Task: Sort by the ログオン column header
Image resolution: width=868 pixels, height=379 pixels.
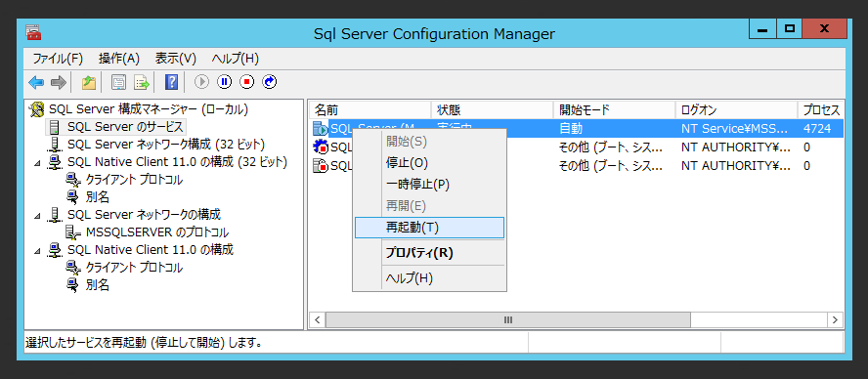Action: point(736,109)
